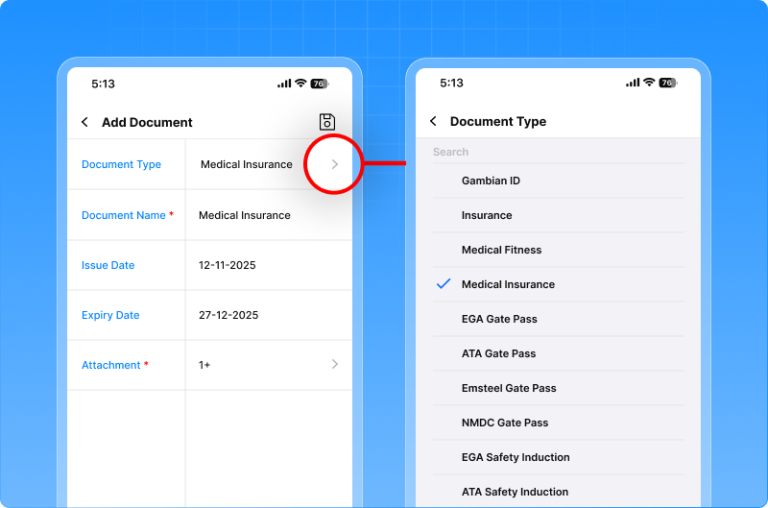Pick Emsteel Gate Pass from list

508,388
